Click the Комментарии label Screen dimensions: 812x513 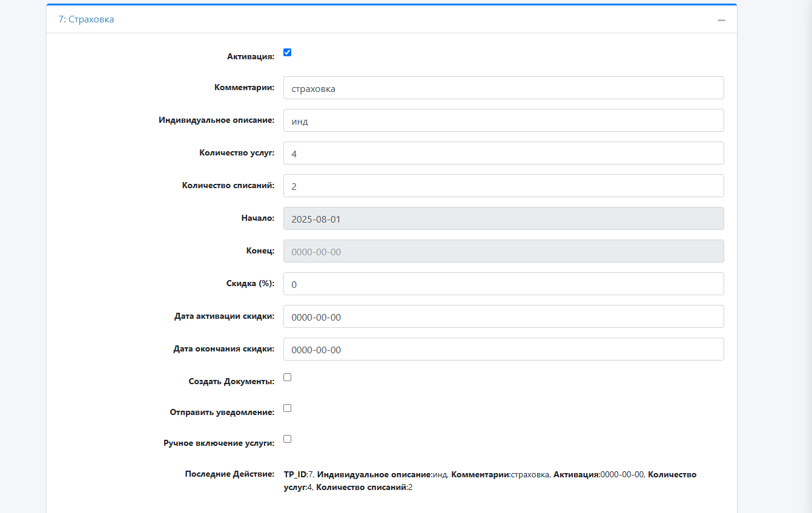point(245,87)
